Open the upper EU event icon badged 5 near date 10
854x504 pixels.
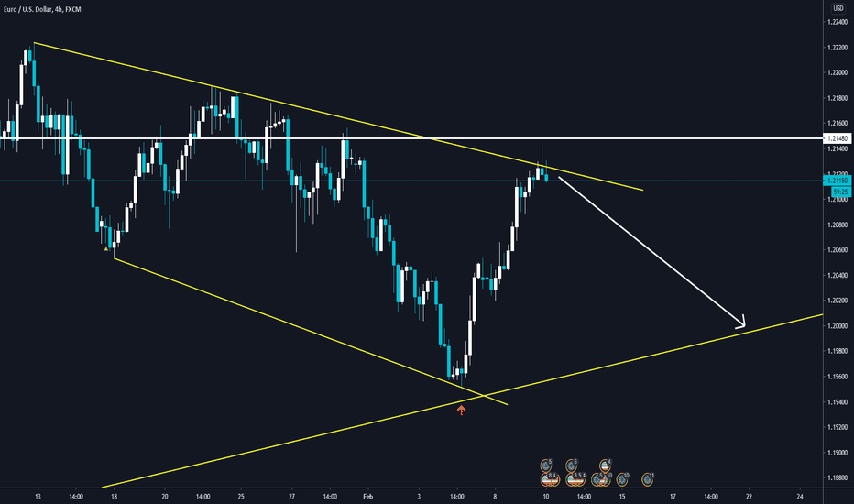546,466
